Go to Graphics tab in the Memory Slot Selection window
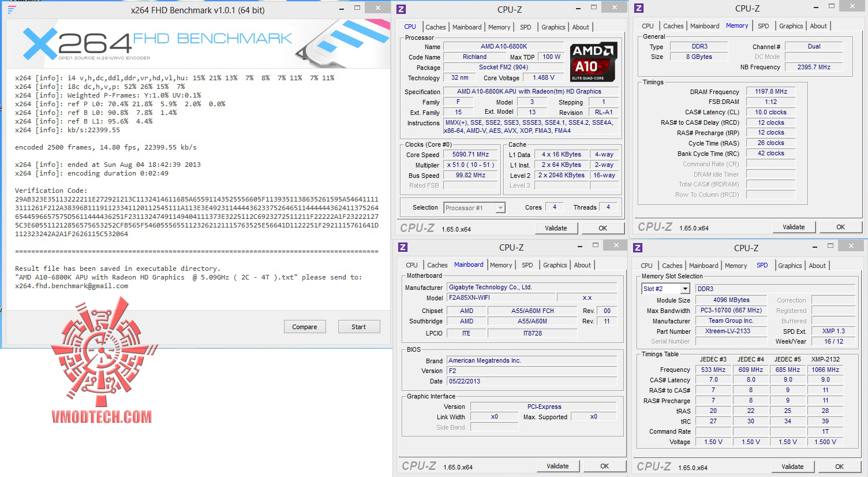Image resolution: width=868 pixels, height=477 pixels. click(x=790, y=266)
